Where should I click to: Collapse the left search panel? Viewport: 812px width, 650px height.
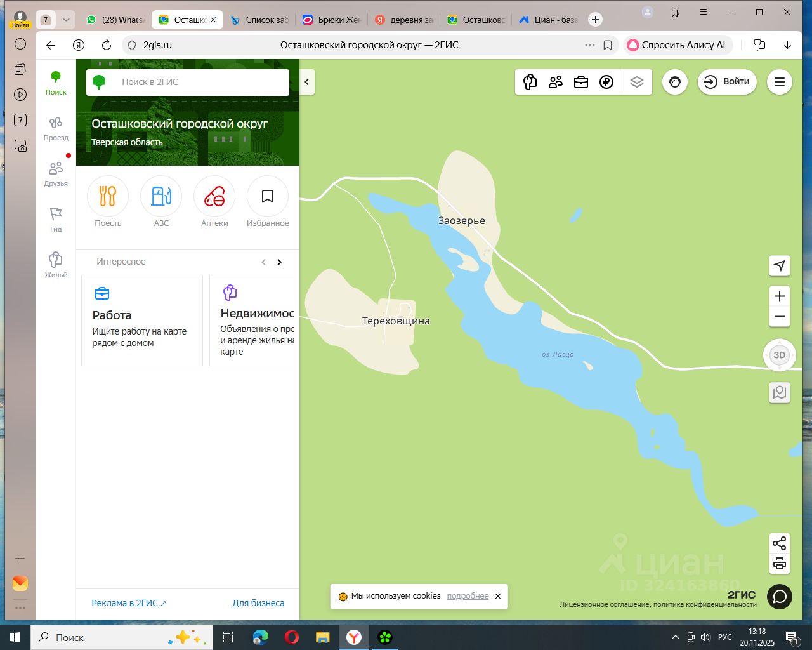[x=307, y=82]
